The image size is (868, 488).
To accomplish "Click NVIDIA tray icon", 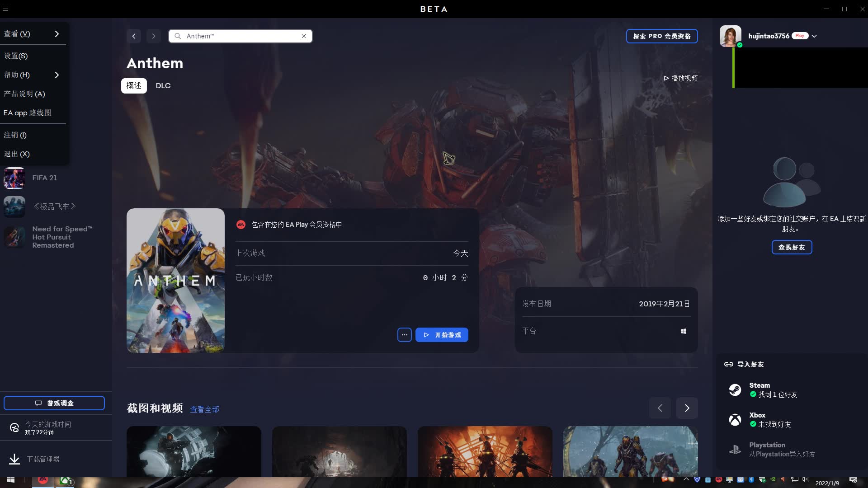I will [773, 479].
